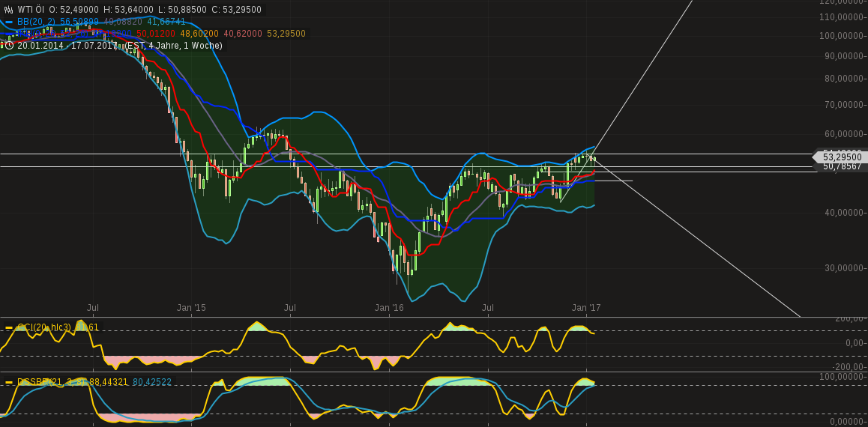Click the candlestick chart-type icon beside WTI Öl
Viewport: 868px width, 427px height.
[x=8, y=10]
